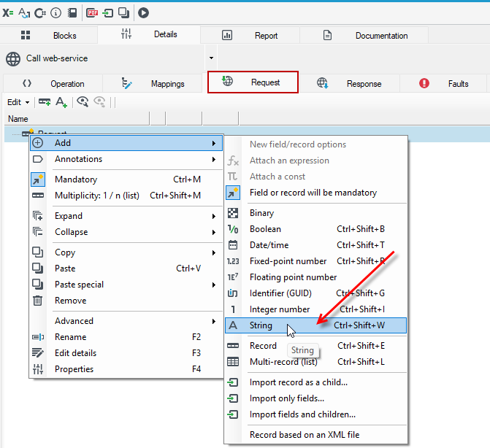This screenshot has width=490, height=448.
Task: Click the info circle icon in top toolbar
Action: point(56,13)
